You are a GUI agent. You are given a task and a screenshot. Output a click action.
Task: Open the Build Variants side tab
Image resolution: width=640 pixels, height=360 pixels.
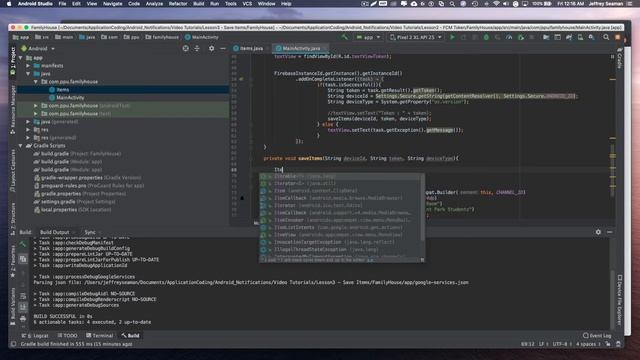[x=13, y=306]
